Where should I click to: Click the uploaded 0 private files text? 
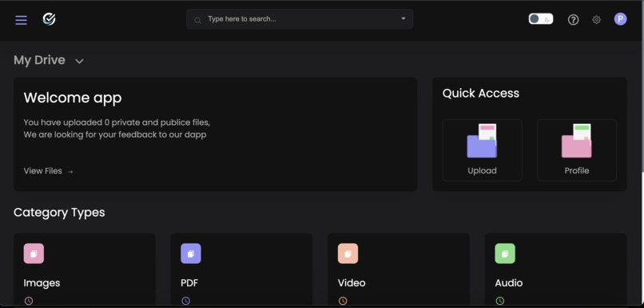coord(117,122)
